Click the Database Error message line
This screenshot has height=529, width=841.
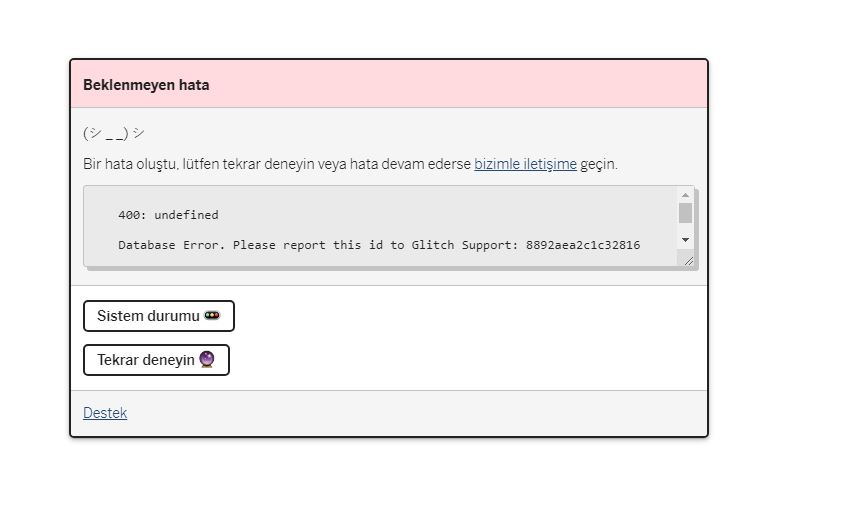pyautogui.click(x=379, y=245)
